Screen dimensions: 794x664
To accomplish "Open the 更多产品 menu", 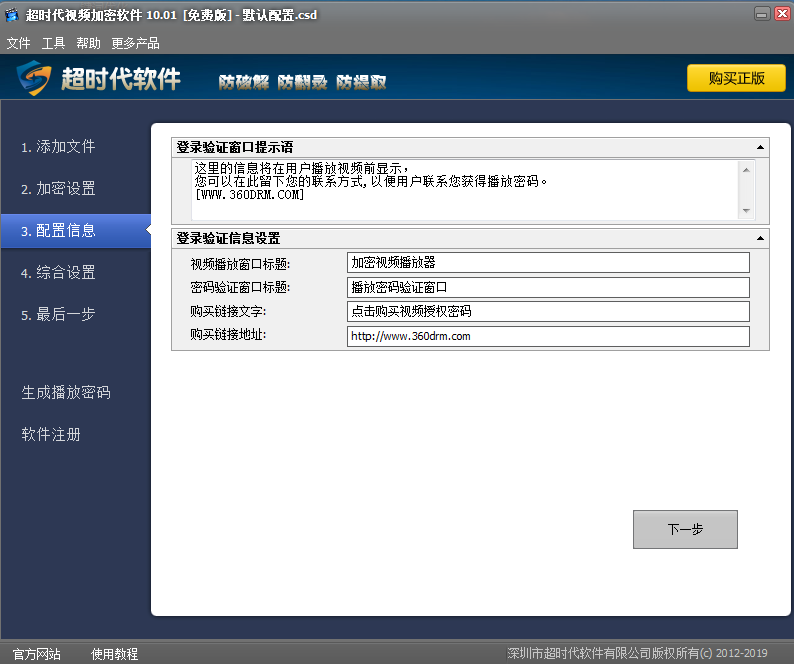I will tap(135, 43).
